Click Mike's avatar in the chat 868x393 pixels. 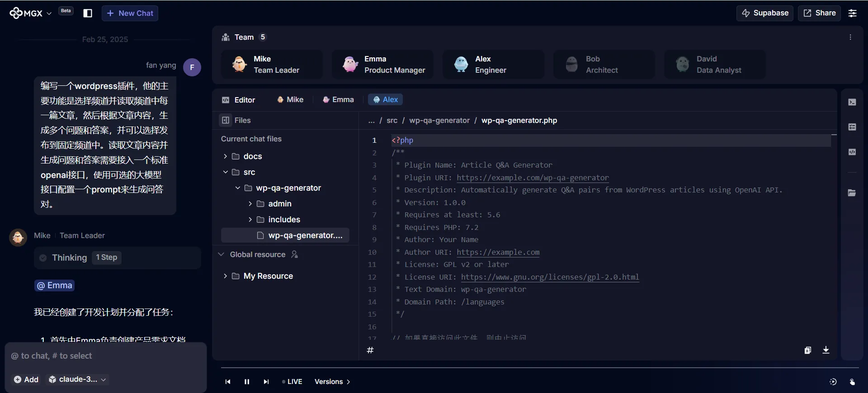pyautogui.click(x=18, y=237)
